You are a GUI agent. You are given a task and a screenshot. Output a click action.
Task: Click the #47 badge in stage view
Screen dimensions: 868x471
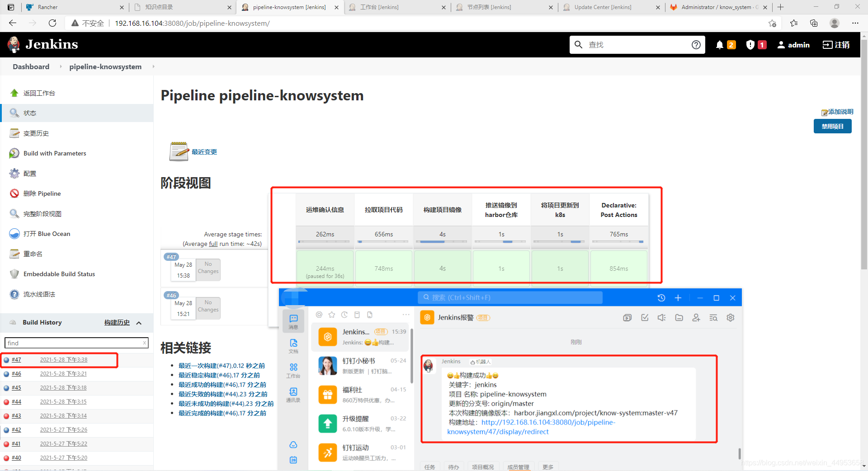(171, 257)
